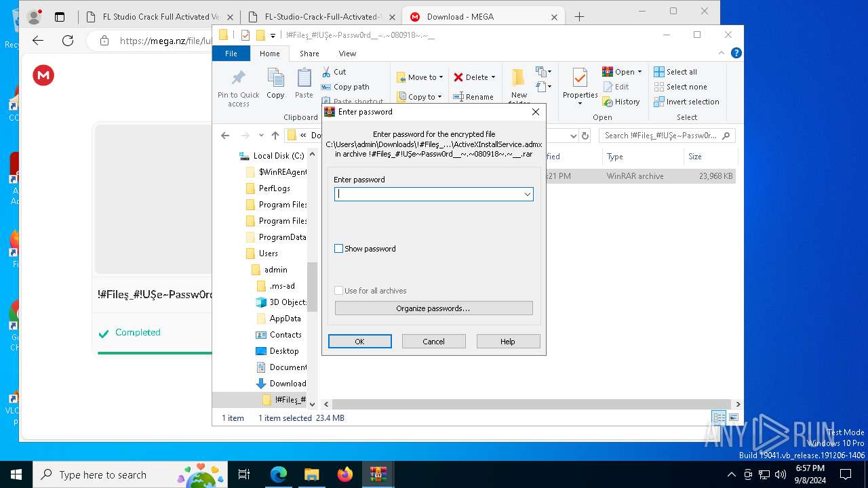Select admin folder in tree
Screen dimensions: 868x488
coord(269,270)
